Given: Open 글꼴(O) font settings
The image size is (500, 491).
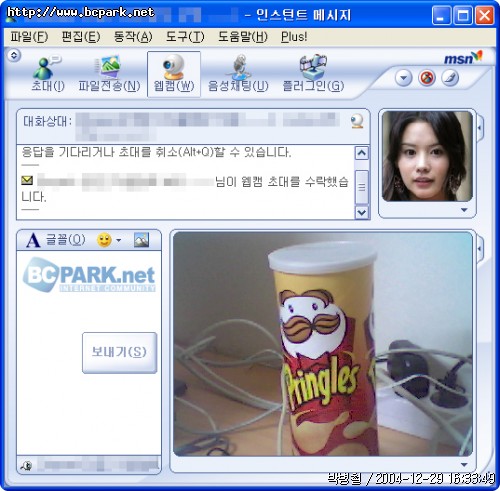Looking at the screenshot, I should click(56, 240).
